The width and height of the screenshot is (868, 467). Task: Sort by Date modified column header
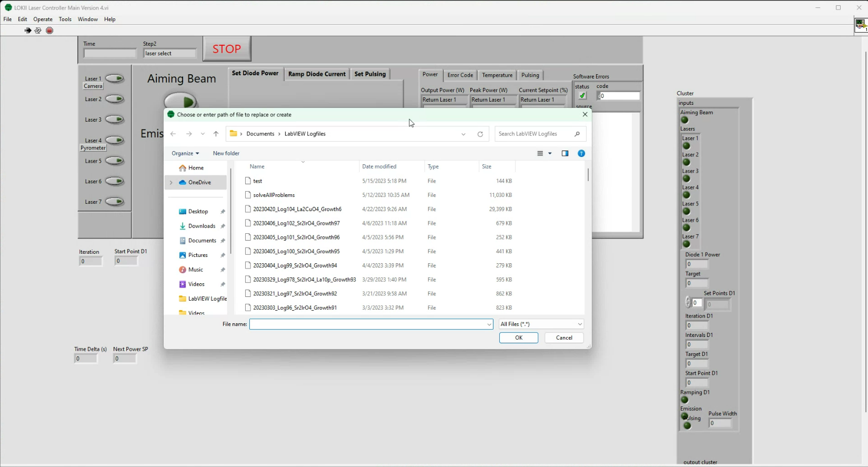click(x=379, y=166)
